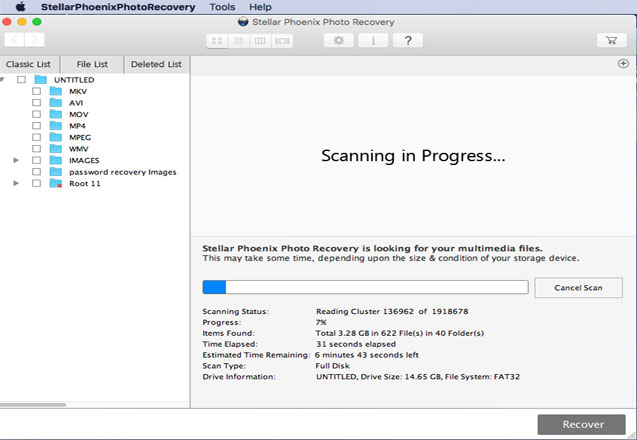The width and height of the screenshot is (637, 440).
Task: Click the 'Full Disk' scan type value
Action: pyautogui.click(x=332, y=366)
